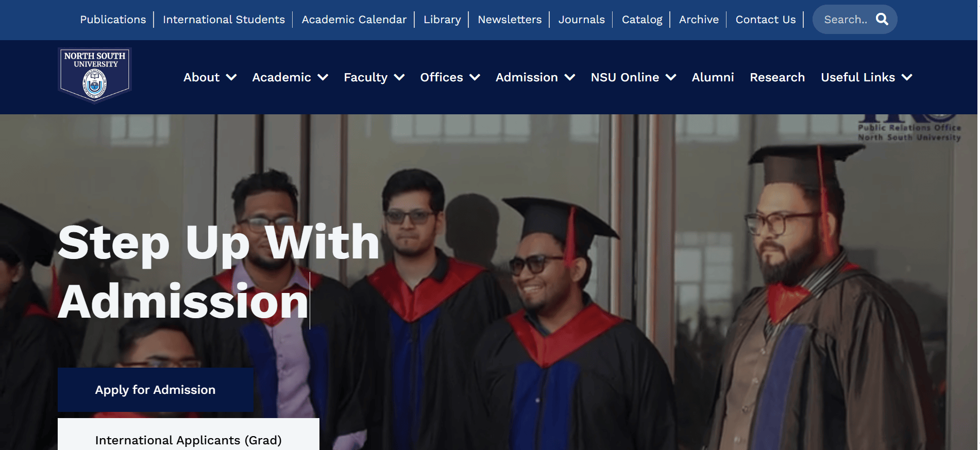
Task: Open the North South University logo
Action: point(95,76)
